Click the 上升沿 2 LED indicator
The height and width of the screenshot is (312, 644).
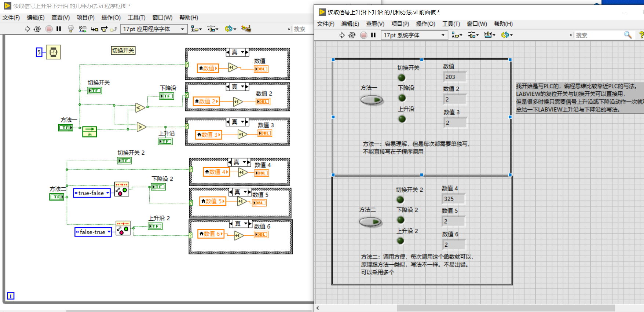(x=400, y=241)
